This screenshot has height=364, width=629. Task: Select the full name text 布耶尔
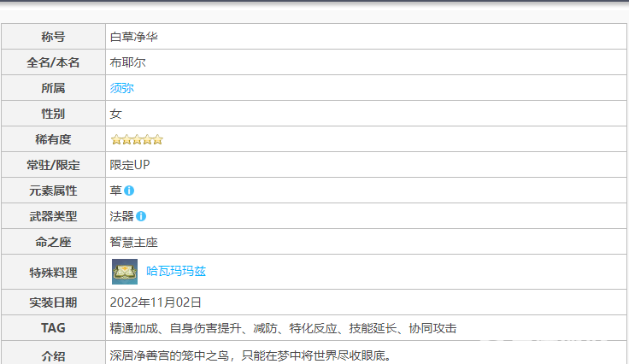127,62
